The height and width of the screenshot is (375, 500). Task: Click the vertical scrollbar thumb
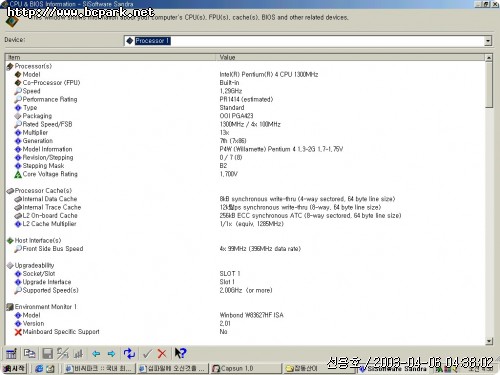pos(489,85)
